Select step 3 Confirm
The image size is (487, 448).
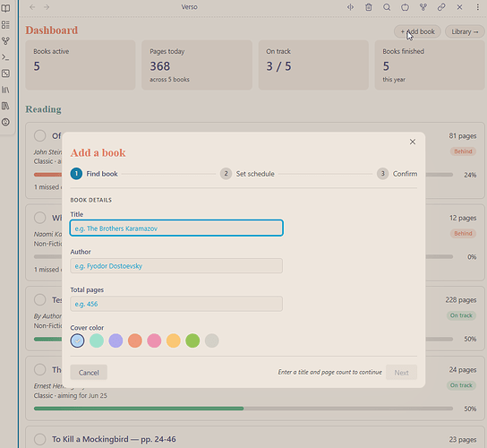pos(397,174)
